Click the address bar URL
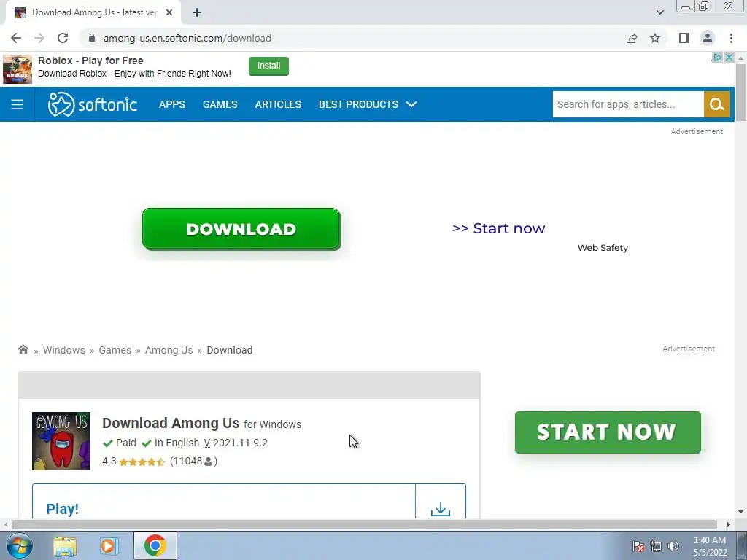Image resolution: width=747 pixels, height=560 pixels. pyautogui.click(x=187, y=38)
